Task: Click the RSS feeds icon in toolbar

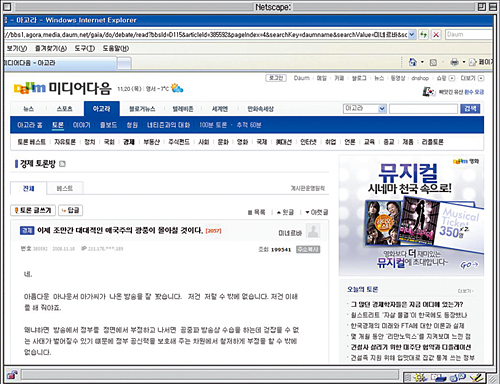Action: tap(433, 62)
